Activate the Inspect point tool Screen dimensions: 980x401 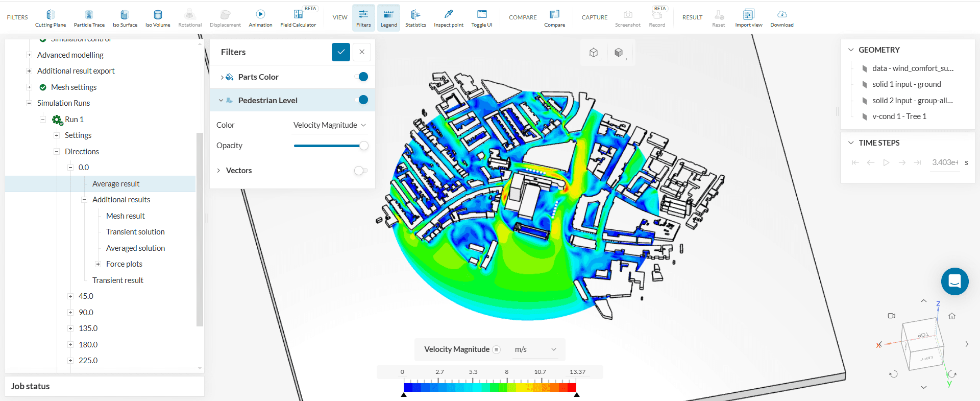point(449,18)
